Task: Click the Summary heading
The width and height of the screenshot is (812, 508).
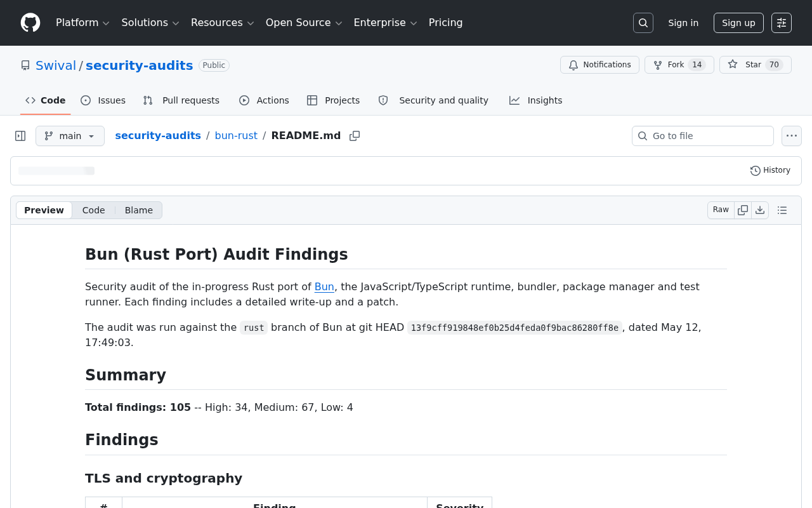Action: (x=126, y=375)
